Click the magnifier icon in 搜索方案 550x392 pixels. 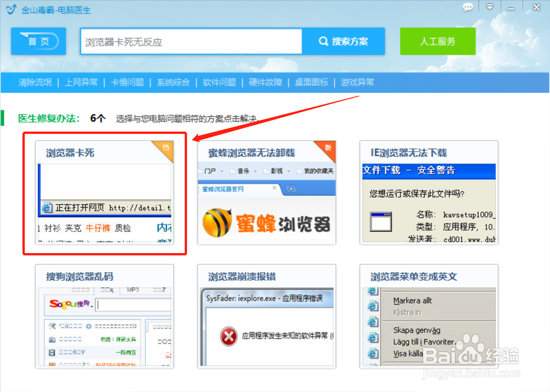324,42
